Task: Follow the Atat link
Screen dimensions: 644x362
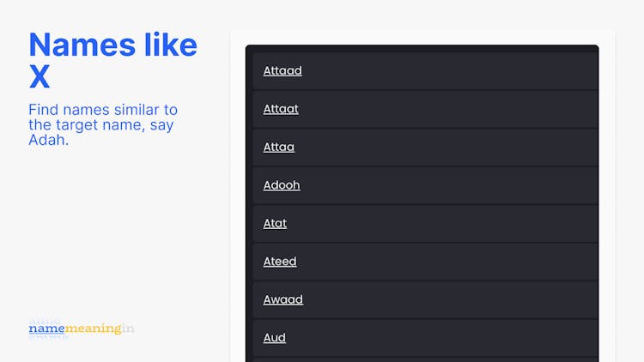Action: [275, 223]
